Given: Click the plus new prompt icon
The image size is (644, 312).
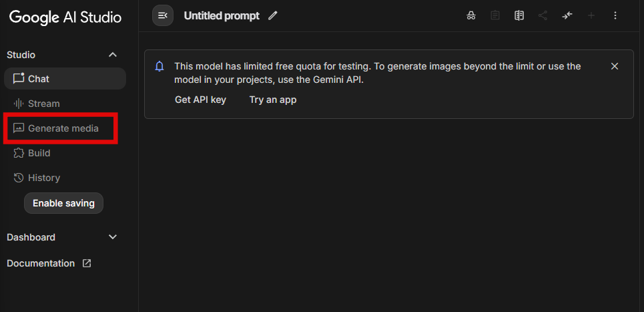Looking at the screenshot, I should point(591,15).
